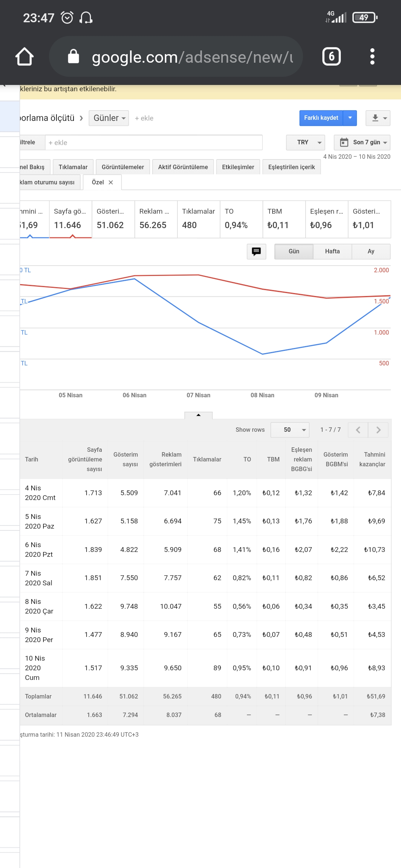The height and width of the screenshot is (868, 401).
Task: Toggle TBM metric card ₺0,11
Action: point(284,219)
